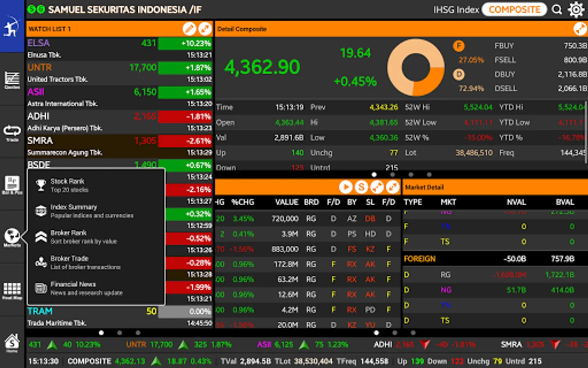Open Financial News in Markets menu

(x=96, y=288)
